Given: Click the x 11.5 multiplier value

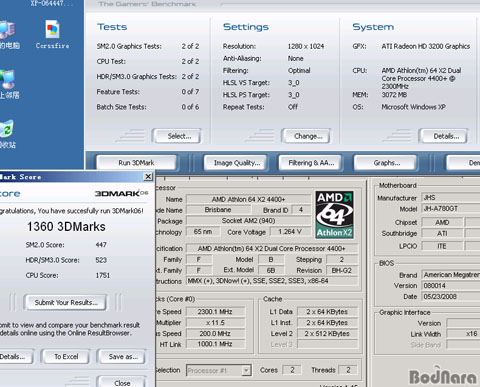Looking at the screenshot, I should 215,323.
